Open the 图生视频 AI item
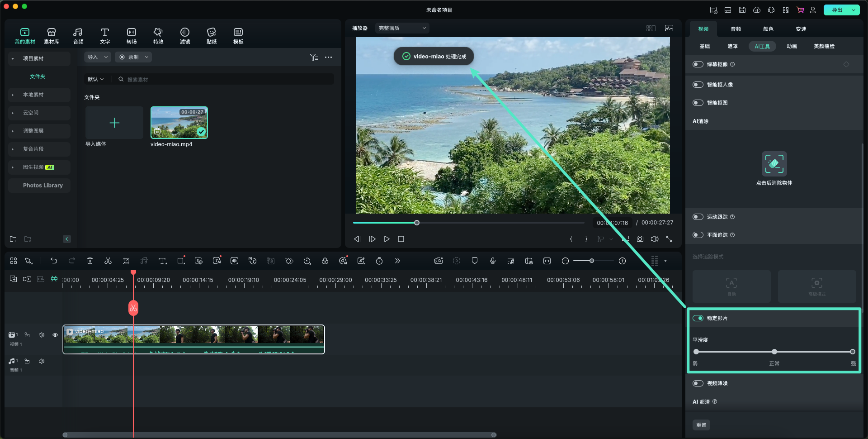868x439 pixels. [39, 167]
